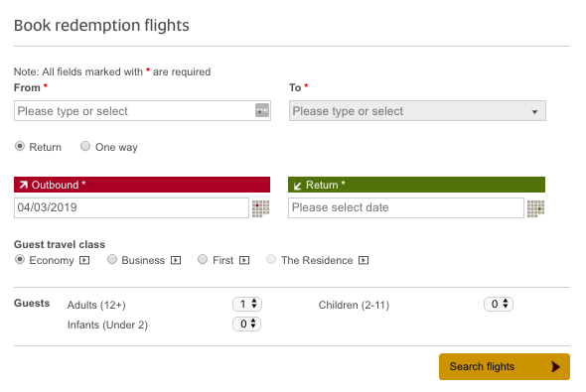
Task: Show The Residence info icon
Action: 364,260
